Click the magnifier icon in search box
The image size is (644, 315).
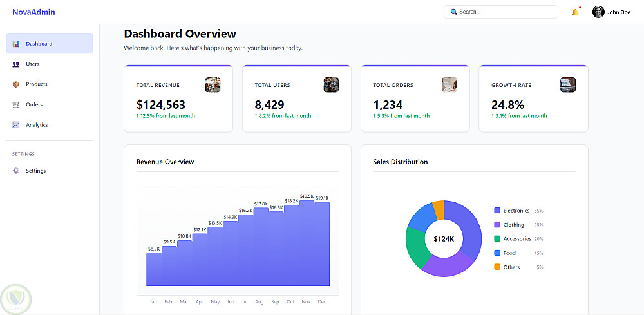454,12
